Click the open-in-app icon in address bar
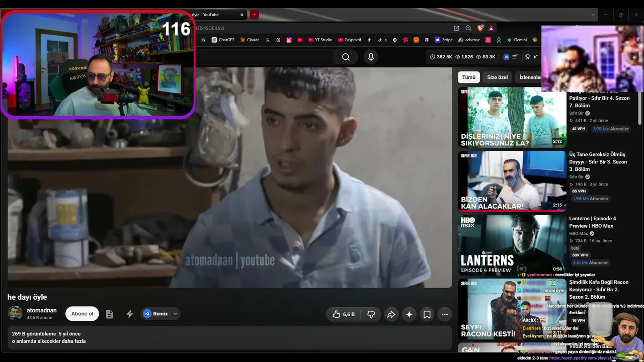The height and width of the screenshot is (362, 644). click(x=456, y=28)
